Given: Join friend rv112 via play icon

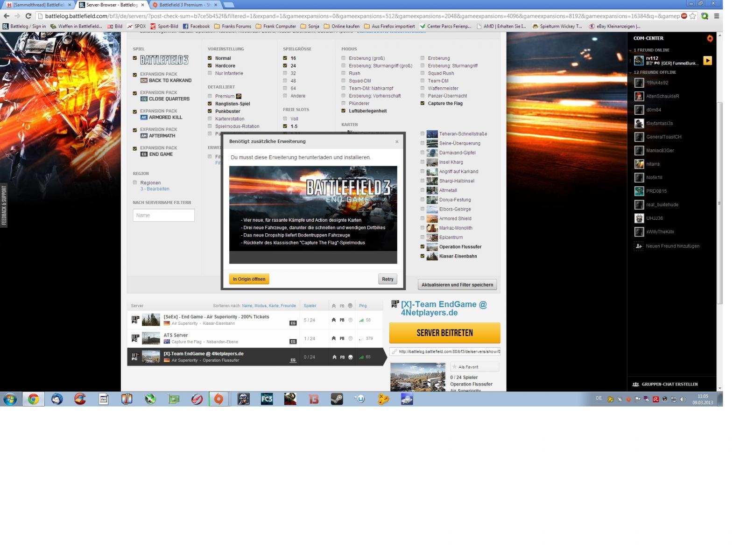Looking at the screenshot, I should (707, 61).
